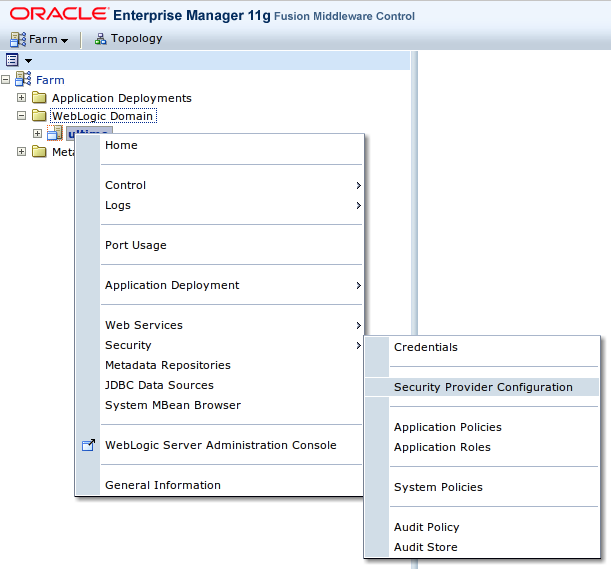This screenshot has width=611, height=569.
Task: Select Security Provider Configuration menu item
Action: tap(483, 387)
